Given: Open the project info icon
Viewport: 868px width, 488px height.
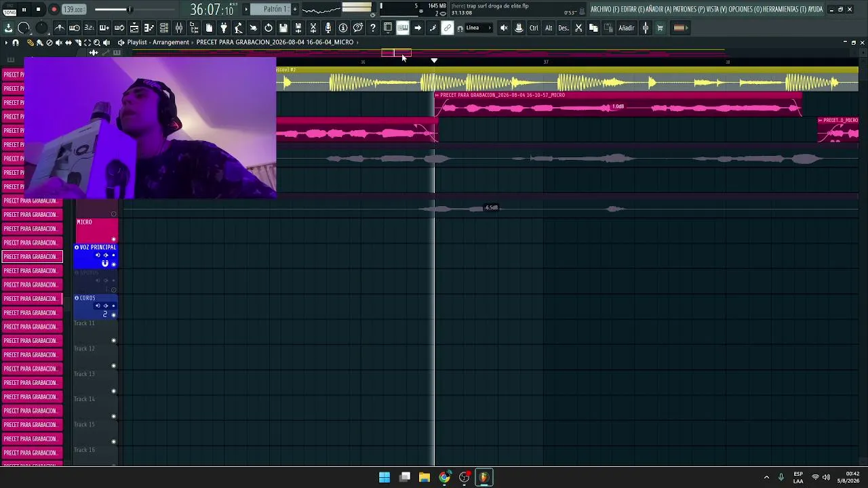Looking at the screenshot, I should click(x=343, y=28).
